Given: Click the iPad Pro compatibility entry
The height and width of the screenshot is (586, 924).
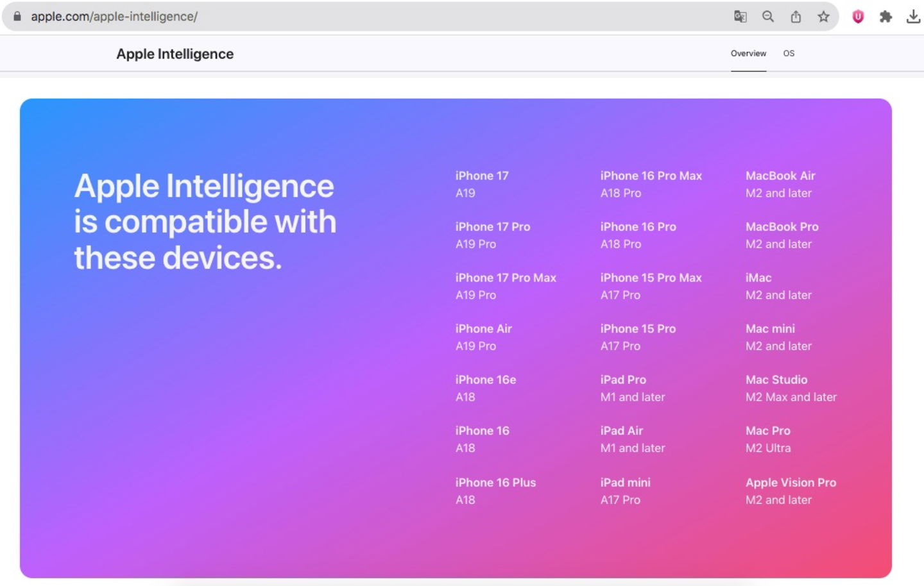Looking at the screenshot, I should [x=623, y=379].
